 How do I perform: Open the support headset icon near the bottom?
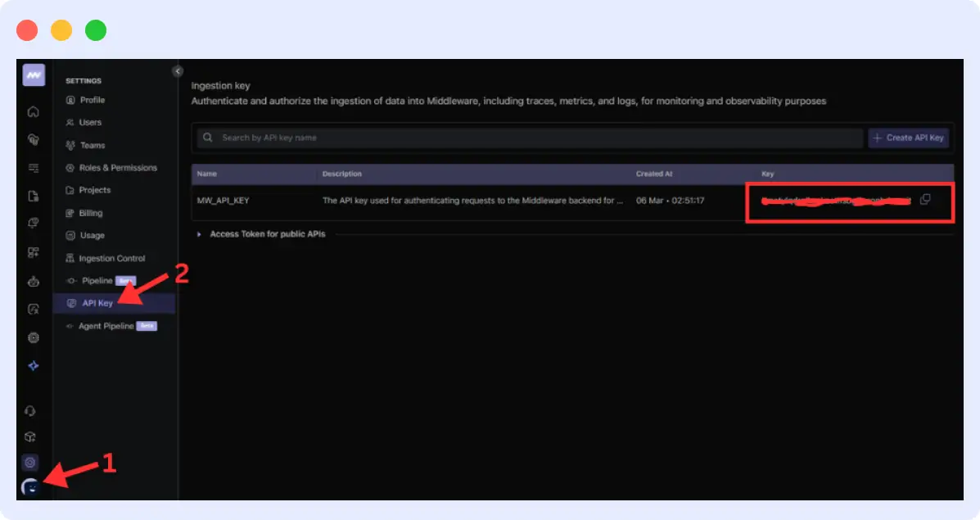pyautogui.click(x=32, y=410)
